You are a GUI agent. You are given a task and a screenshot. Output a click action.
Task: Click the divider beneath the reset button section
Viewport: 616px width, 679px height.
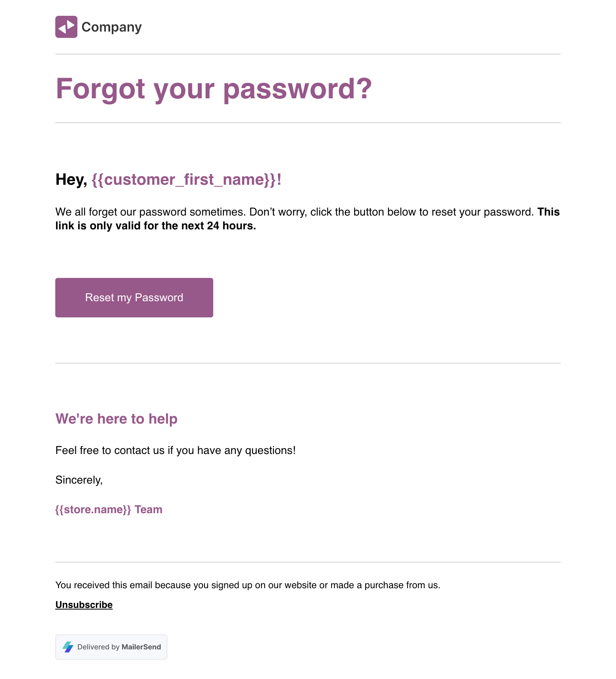[308, 363]
